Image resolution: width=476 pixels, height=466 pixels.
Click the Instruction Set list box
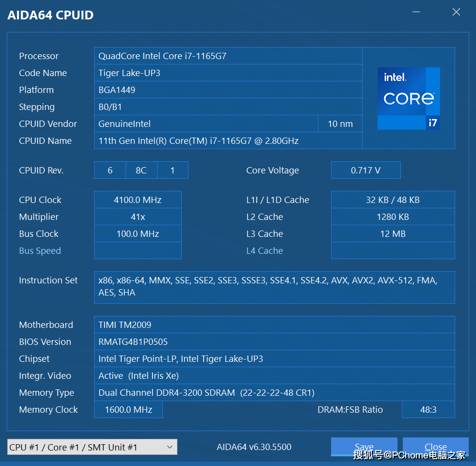[274, 287]
